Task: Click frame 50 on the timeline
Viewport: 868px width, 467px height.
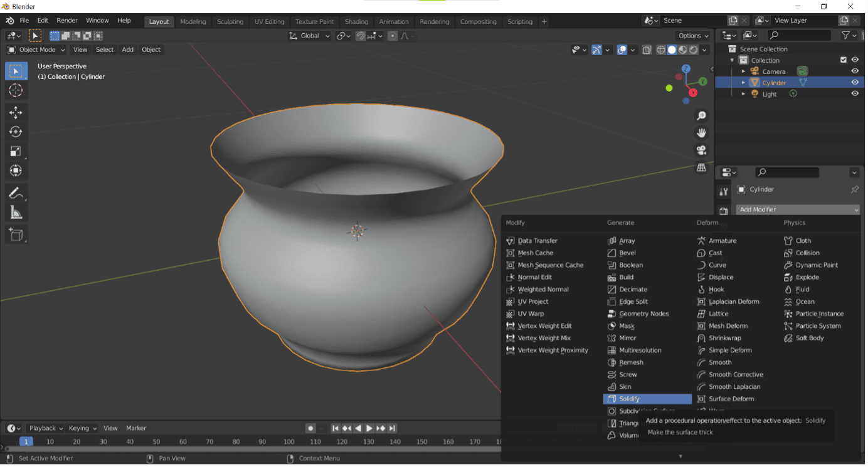Action: tap(156, 441)
